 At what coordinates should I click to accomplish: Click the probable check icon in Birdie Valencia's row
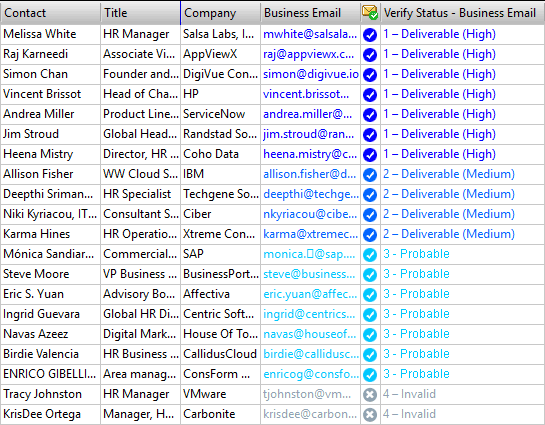click(x=370, y=355)
